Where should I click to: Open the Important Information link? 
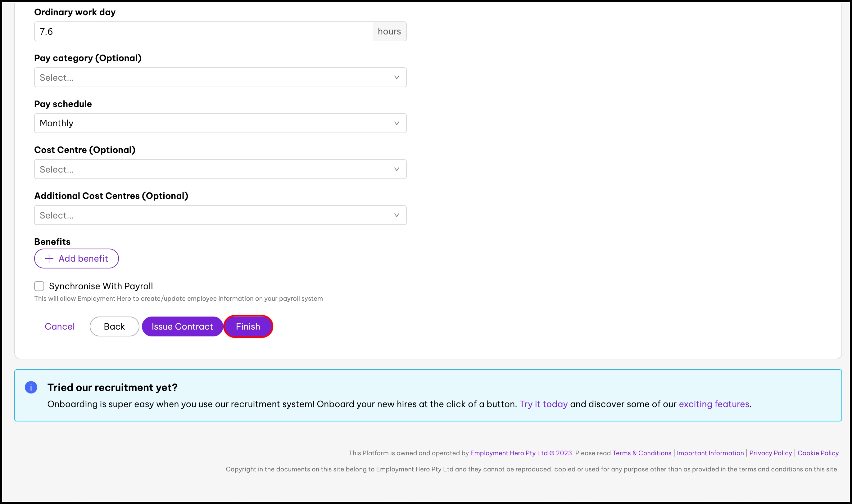click(x=710, y=453)
